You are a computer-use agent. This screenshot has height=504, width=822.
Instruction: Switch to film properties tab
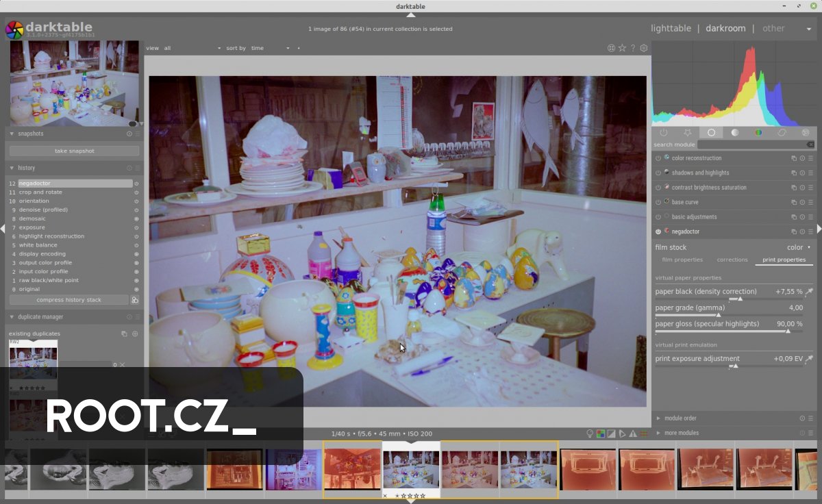[x=682, y=260]
